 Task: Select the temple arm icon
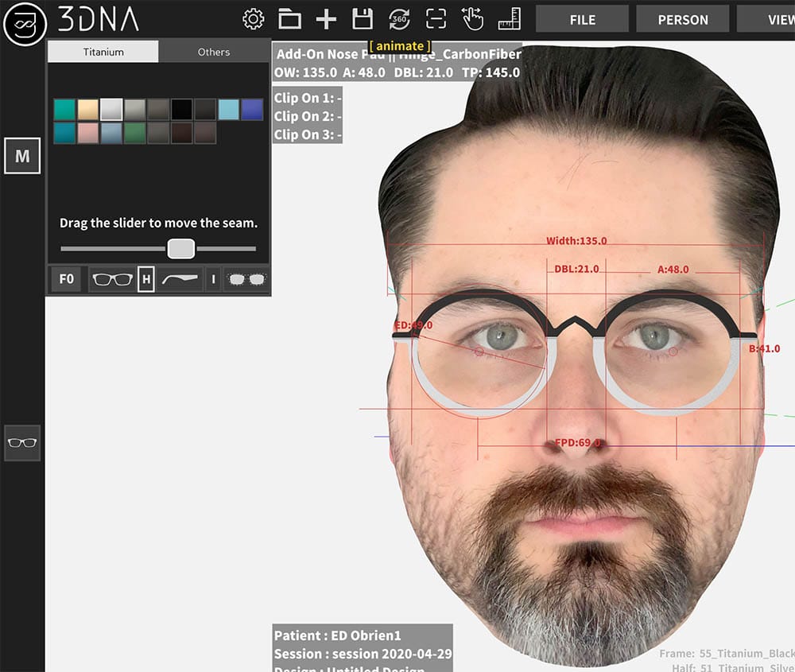[179, 280]
